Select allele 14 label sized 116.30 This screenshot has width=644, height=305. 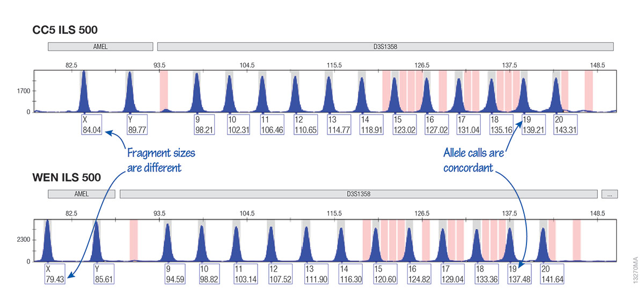(350, 273)
